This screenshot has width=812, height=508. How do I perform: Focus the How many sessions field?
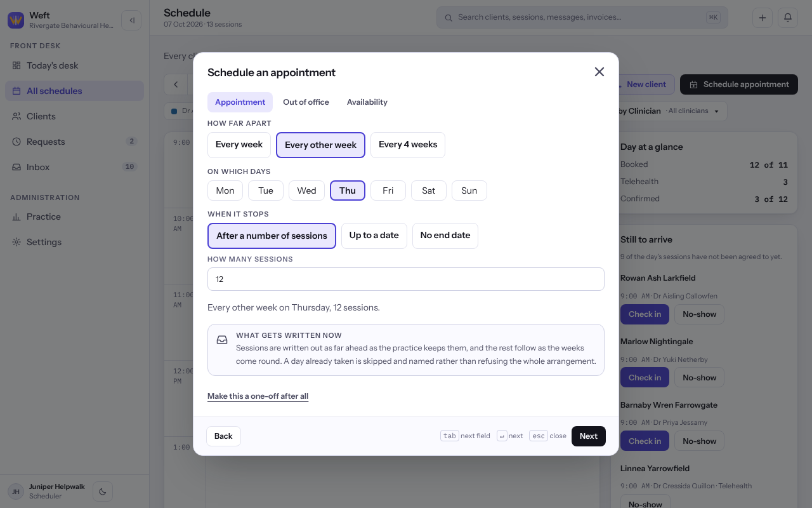point(406,279)
